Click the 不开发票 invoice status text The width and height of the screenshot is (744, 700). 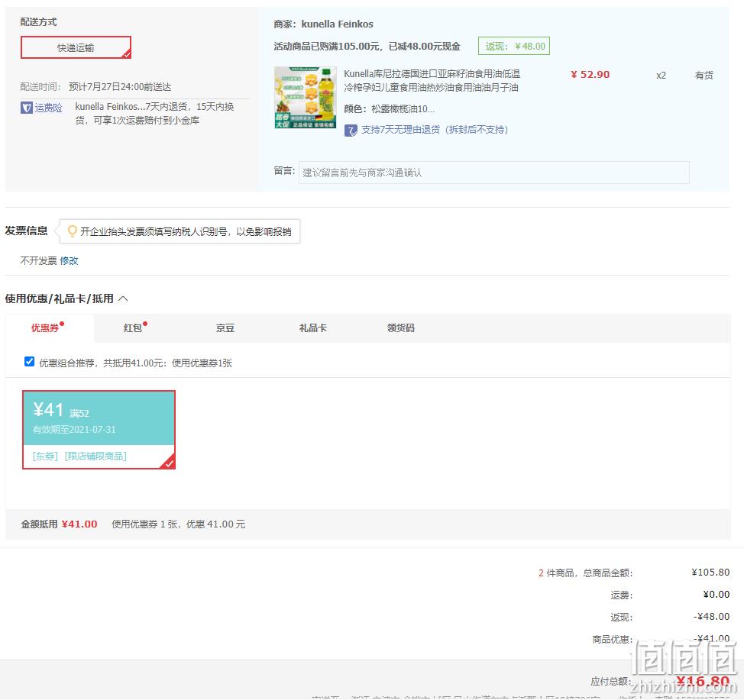[x=38, y=261]
